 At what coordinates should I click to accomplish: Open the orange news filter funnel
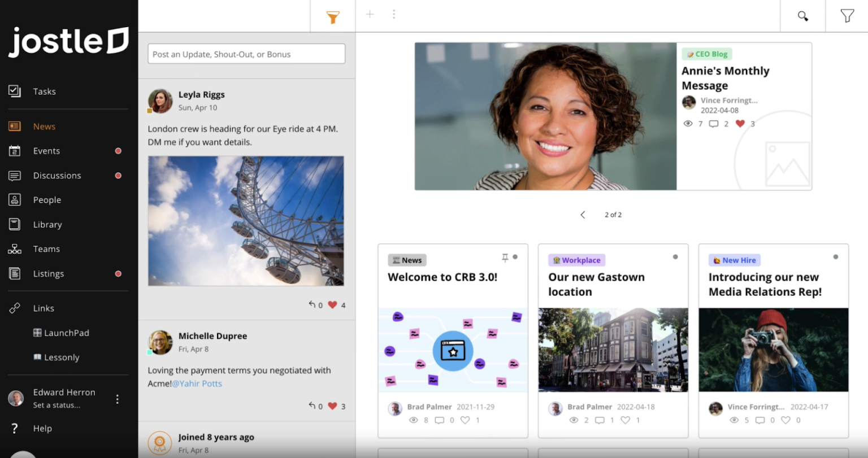click(x=332, y=16)
